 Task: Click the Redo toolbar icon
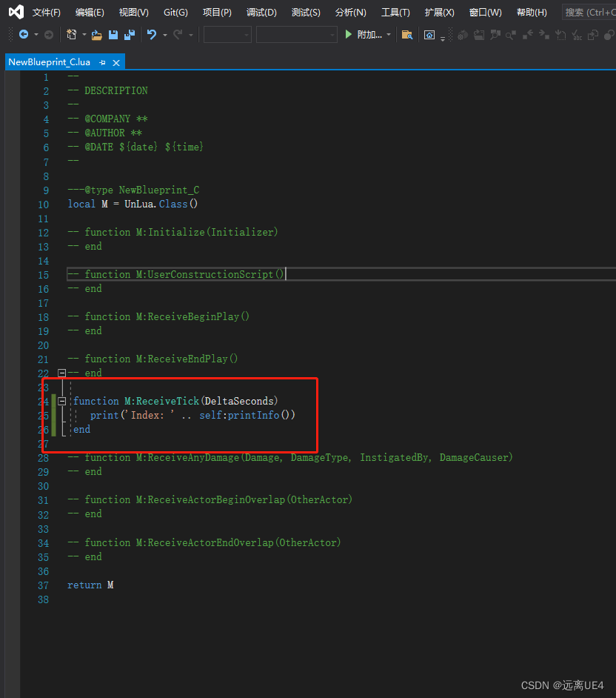(x=178, y=35)
